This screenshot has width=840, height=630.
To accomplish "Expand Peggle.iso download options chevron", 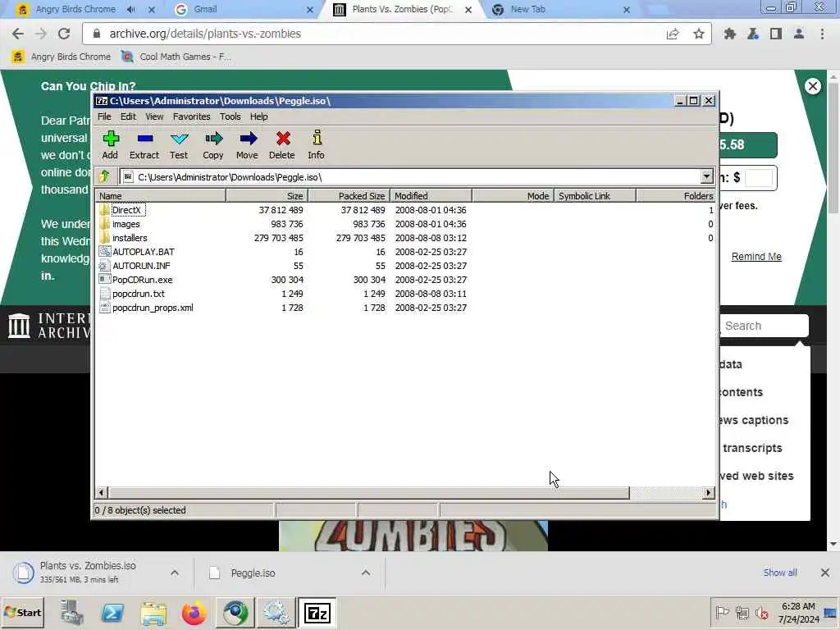I will click(x=366, y=573).
